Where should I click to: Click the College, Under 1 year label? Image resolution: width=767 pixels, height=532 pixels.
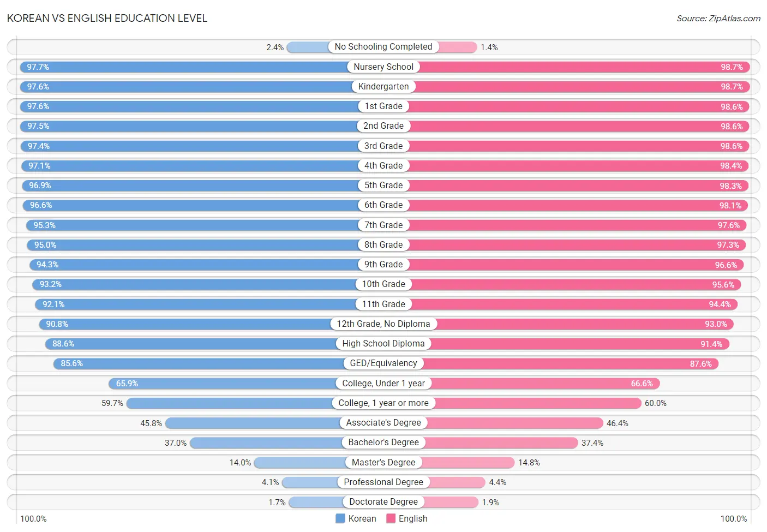[383, 383]
